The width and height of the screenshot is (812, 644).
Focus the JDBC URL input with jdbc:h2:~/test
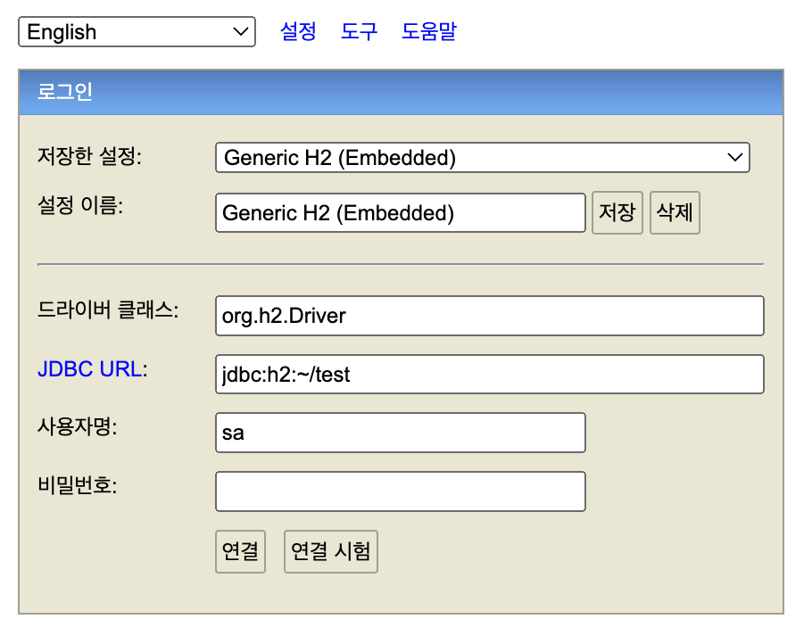pos(489,375)
